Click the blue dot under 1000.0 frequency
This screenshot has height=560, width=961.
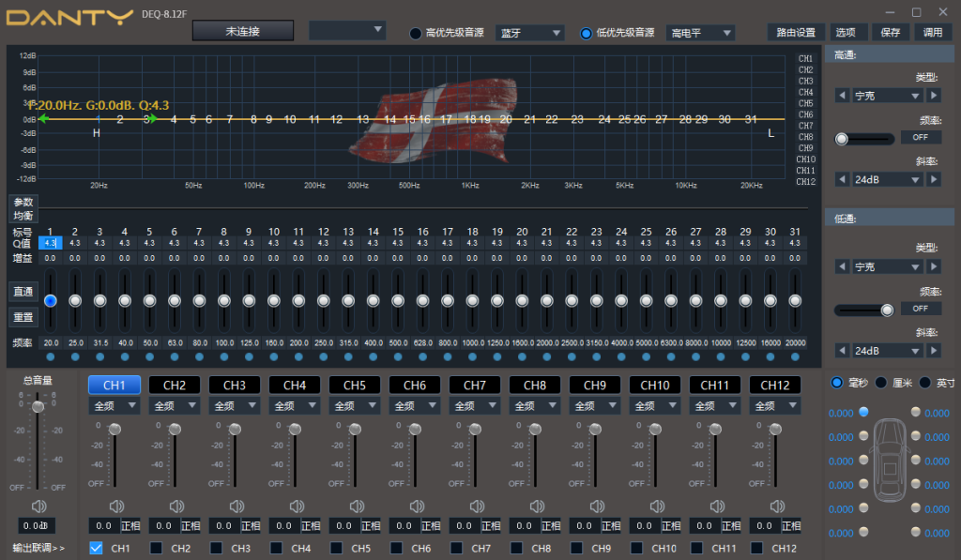click(x=472, y=356)
